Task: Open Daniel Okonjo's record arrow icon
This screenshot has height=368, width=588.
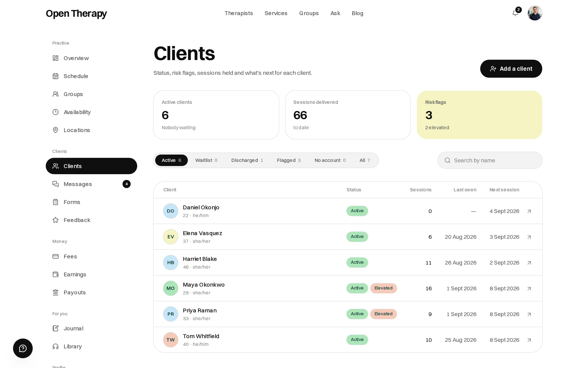Action: [529, 211]
